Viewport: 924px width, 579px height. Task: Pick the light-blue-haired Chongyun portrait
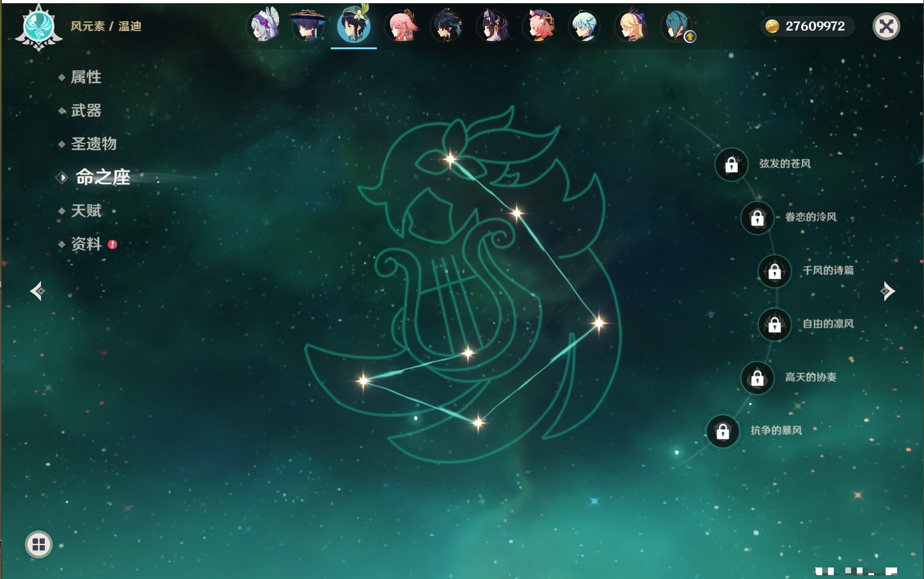(585, 26)
